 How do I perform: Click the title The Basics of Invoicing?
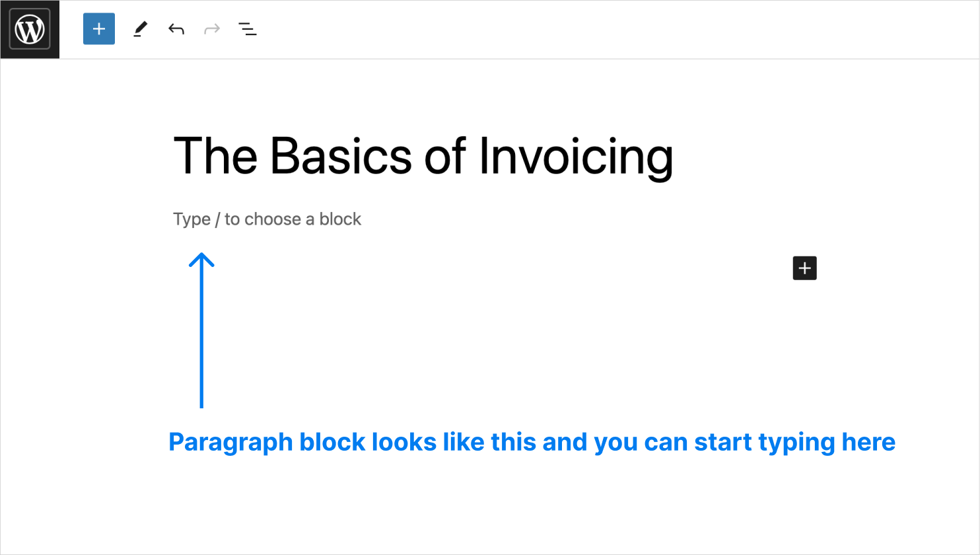(x=423, y=155)
